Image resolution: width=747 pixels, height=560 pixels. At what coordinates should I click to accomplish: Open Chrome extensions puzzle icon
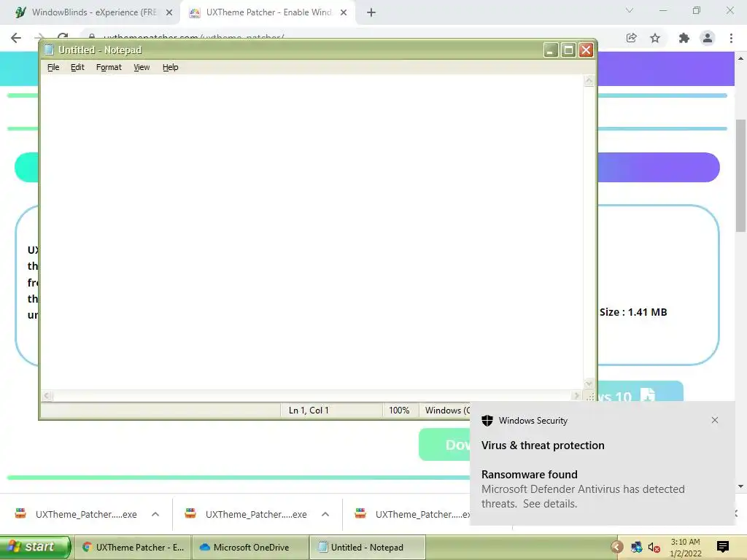[x=684, y=38]
